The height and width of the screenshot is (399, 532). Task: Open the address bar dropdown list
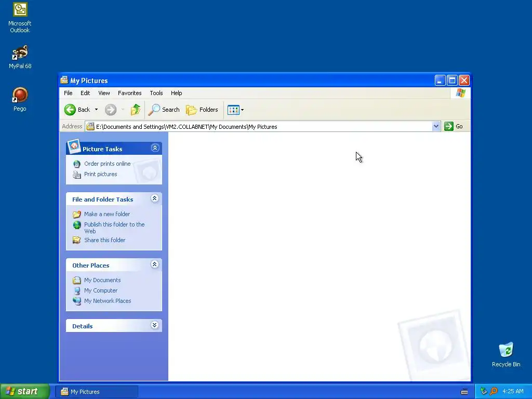click(x=436, y=127)
